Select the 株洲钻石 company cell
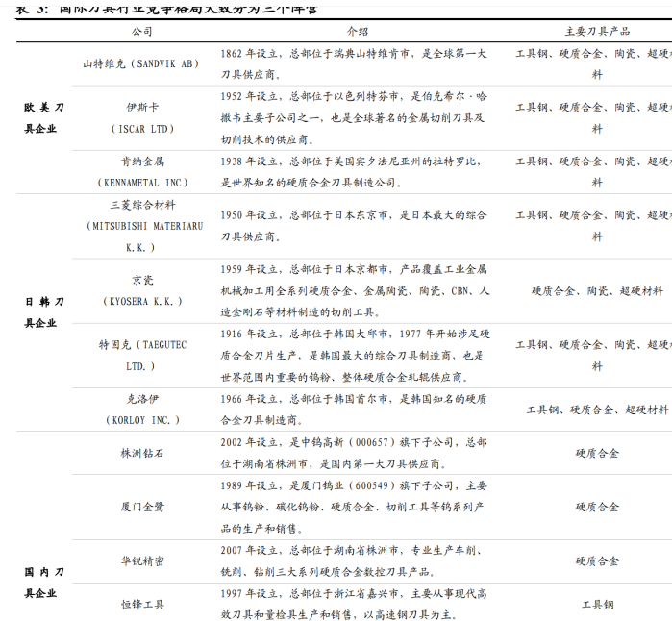 click(142, 453)
